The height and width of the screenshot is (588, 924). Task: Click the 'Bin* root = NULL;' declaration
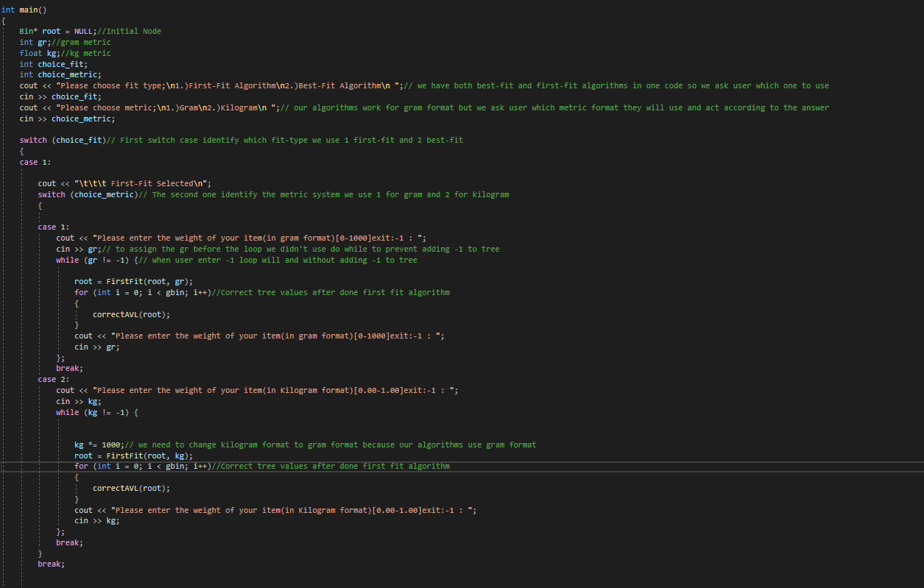coord(58,32)
